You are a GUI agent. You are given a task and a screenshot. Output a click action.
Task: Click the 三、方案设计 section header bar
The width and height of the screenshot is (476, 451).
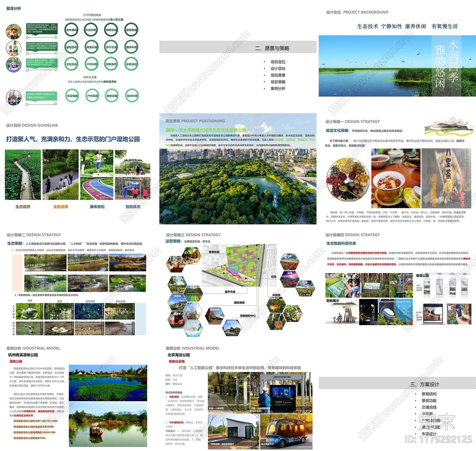click(x=397, y=383)
